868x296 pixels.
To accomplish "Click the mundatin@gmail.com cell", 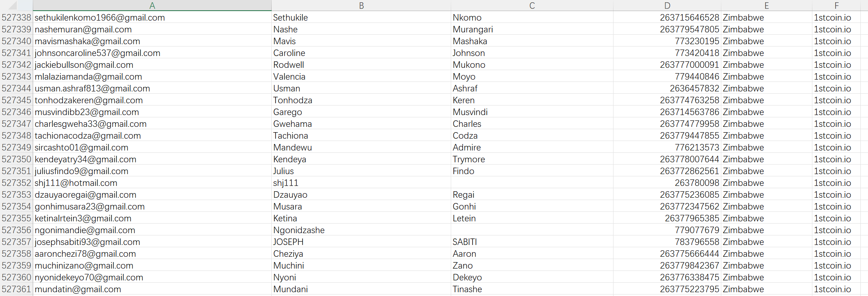I will tap(78, 289).
